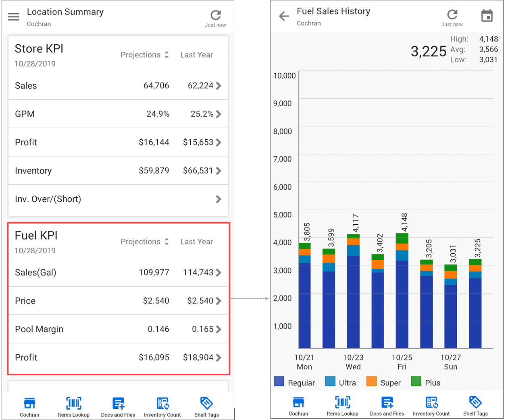Open the hamburger menu in Location Summary
Image resolution: width=510 pixels, height=420 pixels.
point(13,17)
